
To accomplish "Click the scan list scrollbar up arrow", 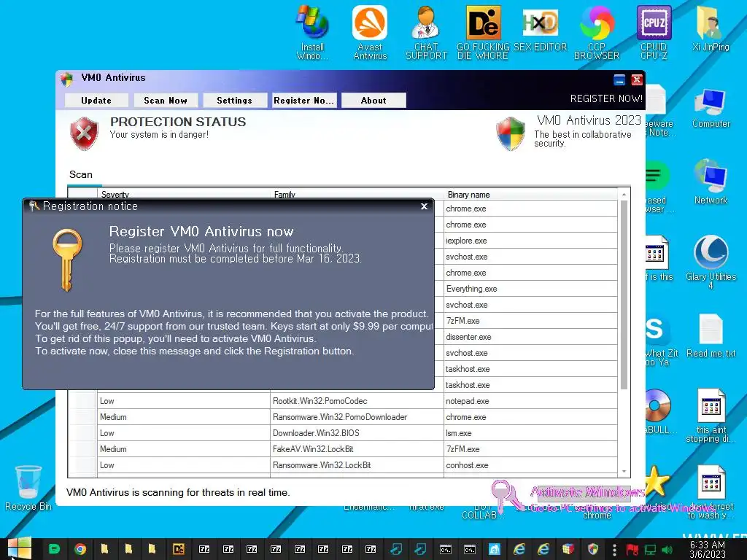I will pyautogui.click(x=624, y=194).
